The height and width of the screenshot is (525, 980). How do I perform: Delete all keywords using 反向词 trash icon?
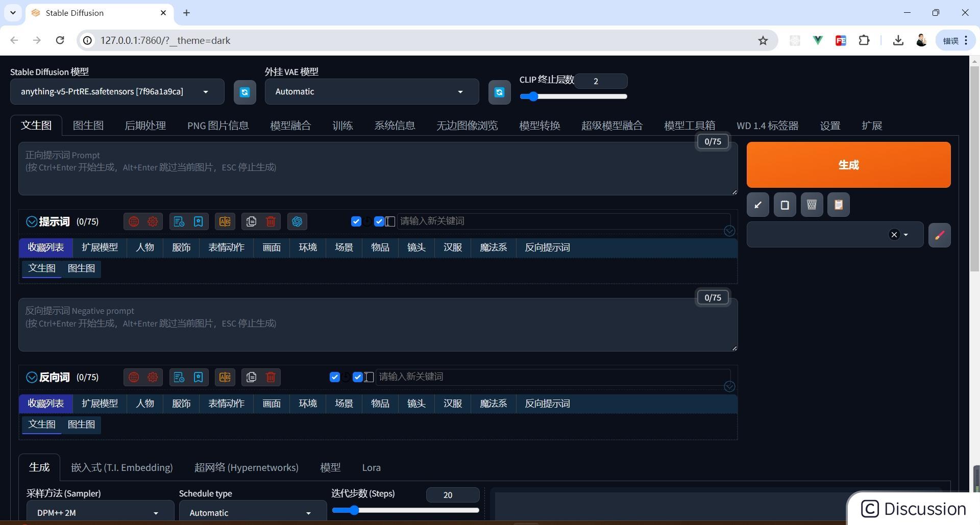(271, 377)
